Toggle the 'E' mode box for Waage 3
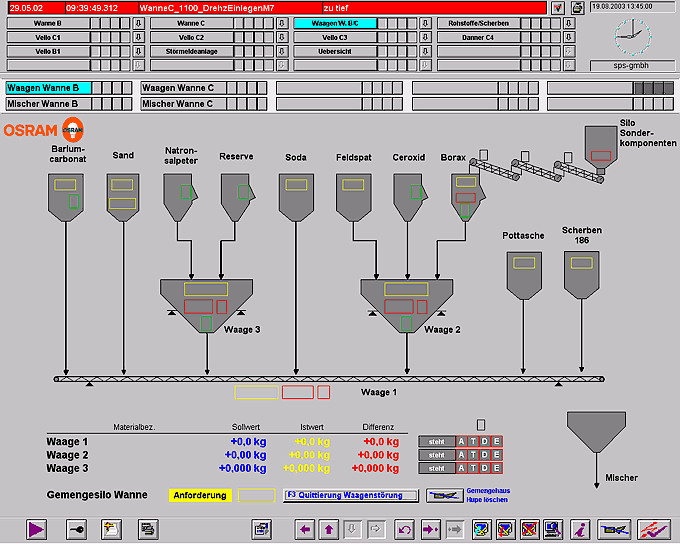This screenshot has height=544, width=680. click(497, 467)
